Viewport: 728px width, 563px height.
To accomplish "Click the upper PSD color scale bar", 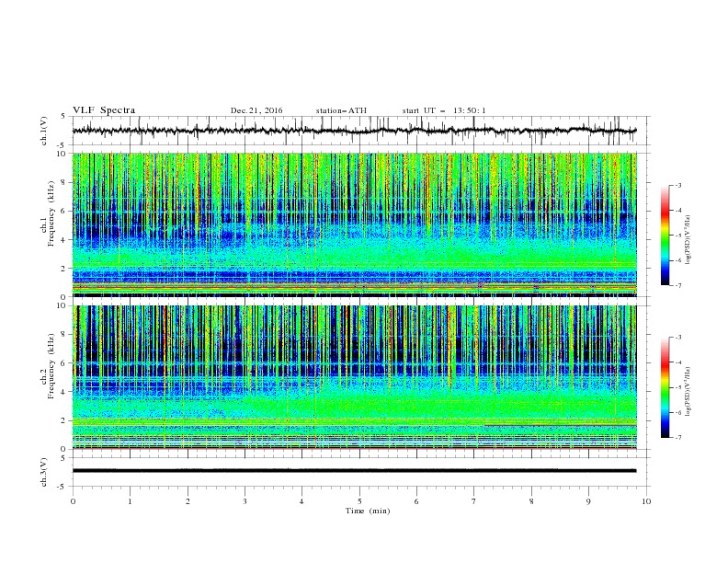I will pyautogui.click(x=665, y=236).
